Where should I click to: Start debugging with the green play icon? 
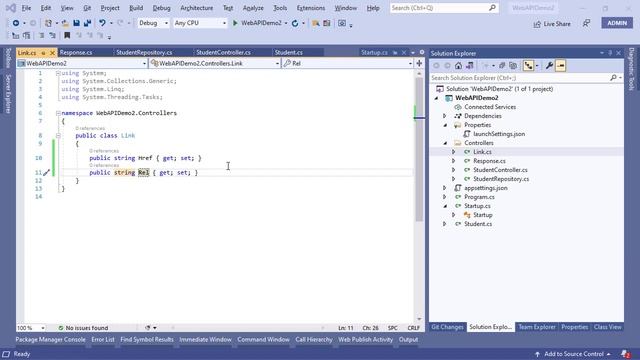pyautogui.click(x=235, y=23)
